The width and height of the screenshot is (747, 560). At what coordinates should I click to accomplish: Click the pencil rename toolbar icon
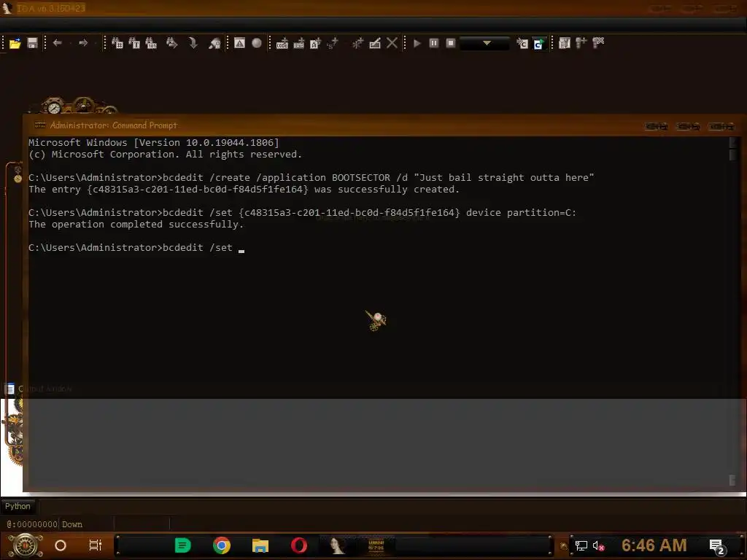pyautogui.click(x=375, y=43)
